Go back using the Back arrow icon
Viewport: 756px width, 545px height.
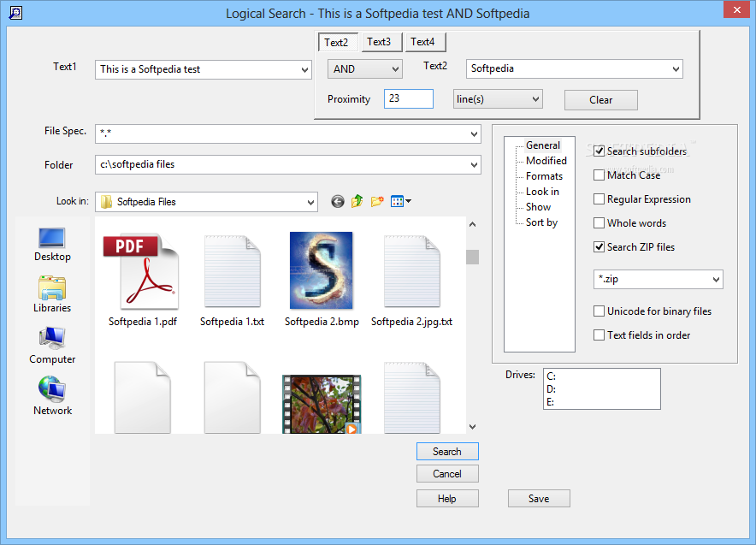(x=338, y=201)
